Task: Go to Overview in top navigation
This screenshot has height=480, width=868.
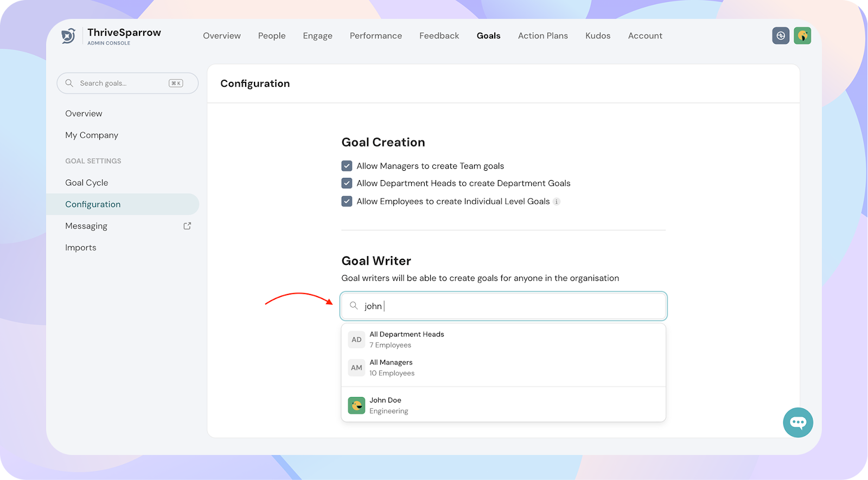Action: point(222,36)
